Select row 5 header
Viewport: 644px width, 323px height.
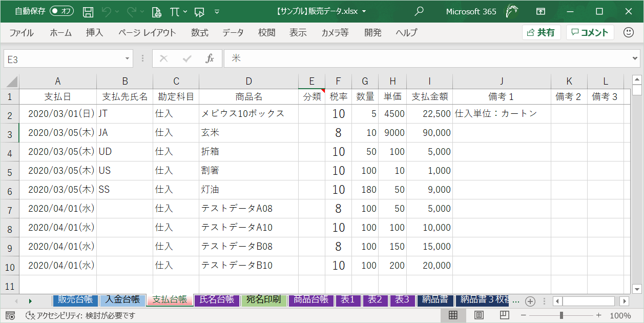click(x=10, y=171)
